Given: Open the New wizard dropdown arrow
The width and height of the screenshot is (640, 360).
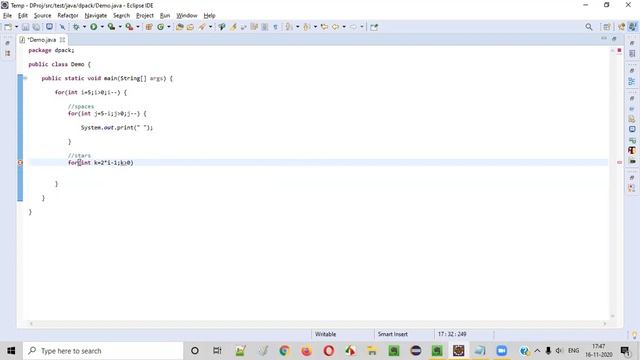Looking at the screenshot, I should click(x=16, y=27).
